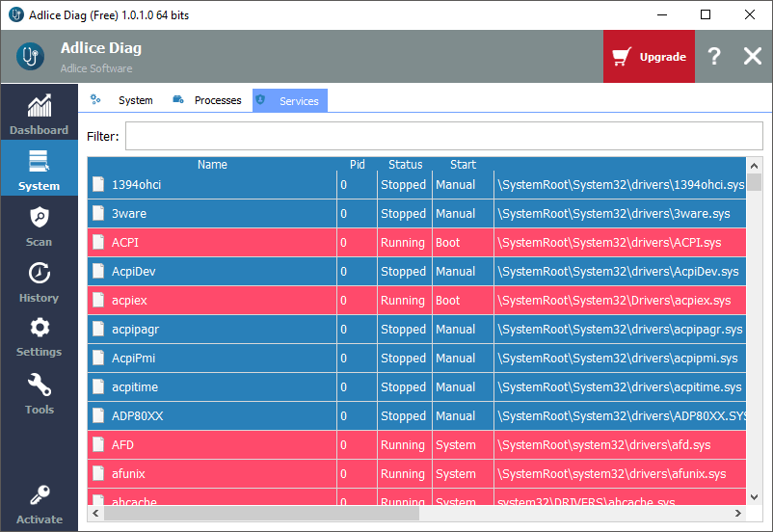Select the Scan shield icon

point(39,218)
